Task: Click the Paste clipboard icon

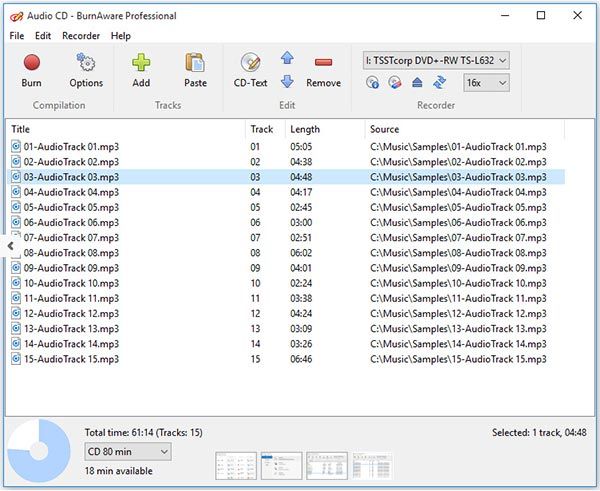Action: pos(195,69)
